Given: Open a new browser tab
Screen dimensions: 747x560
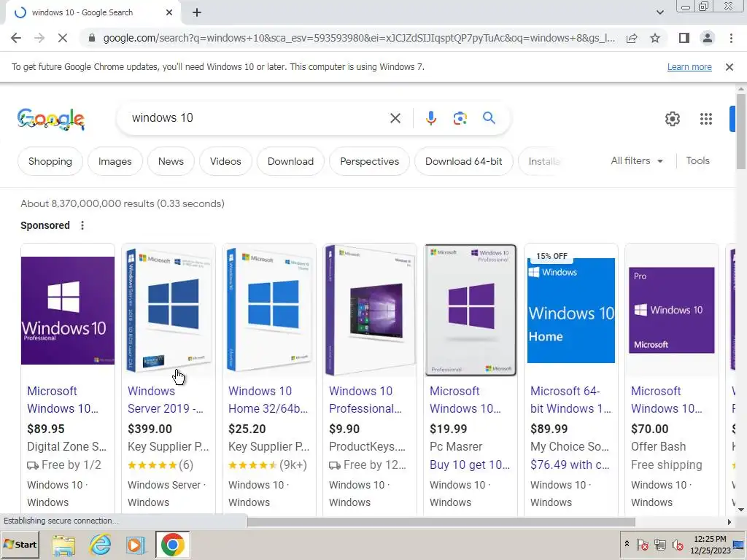Looking at the screenshot, I should click(197, 13).
